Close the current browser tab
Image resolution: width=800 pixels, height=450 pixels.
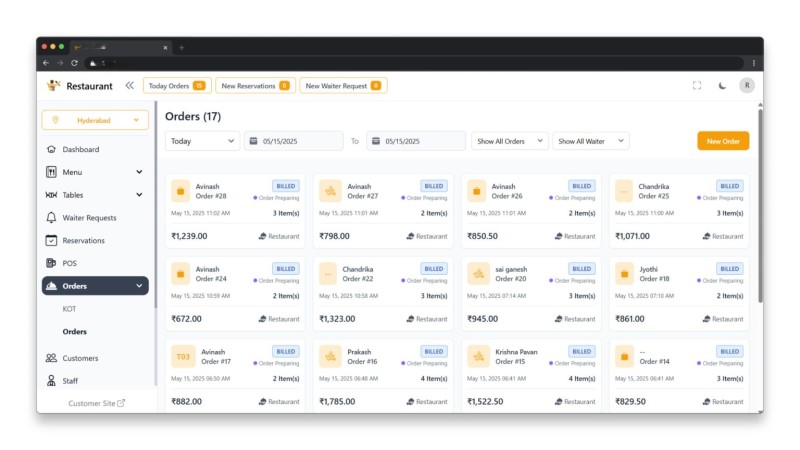[x=165, y=47]
